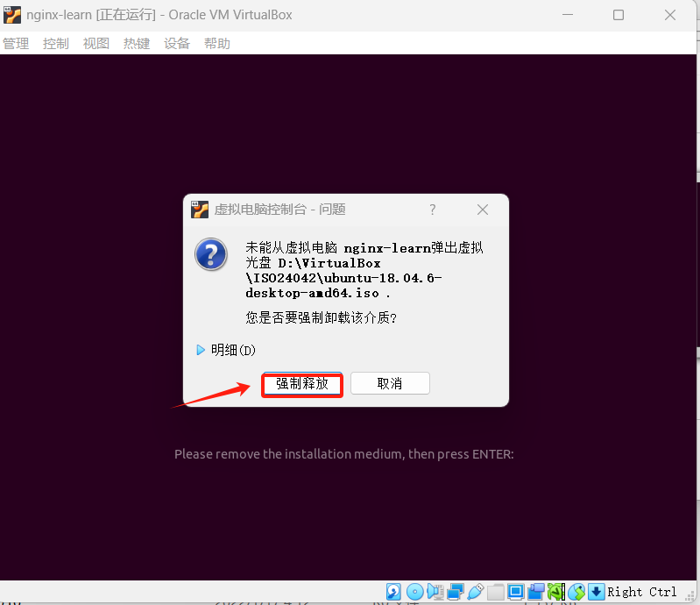This screenshot has height=605, width=700.
Task: Click the recording status icon
Action: [535, 592]
